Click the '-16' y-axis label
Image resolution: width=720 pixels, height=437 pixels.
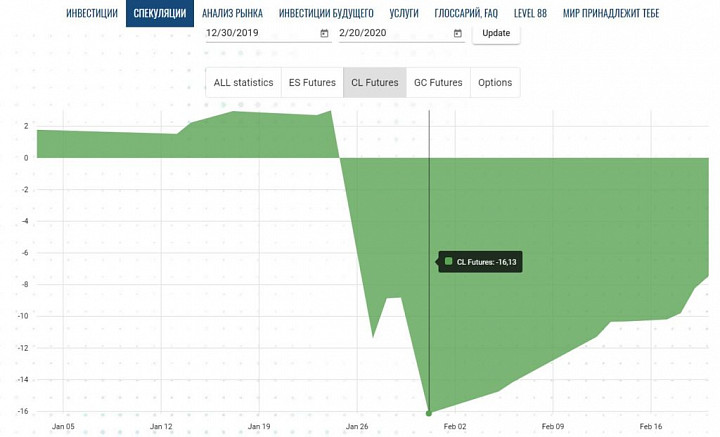point(22,411)
